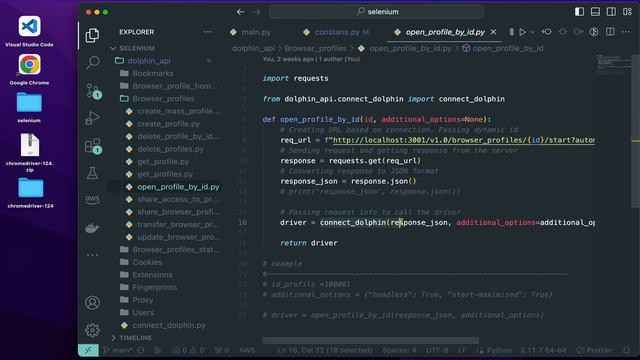Toggle the bottom panel

[x=595, y=11]
